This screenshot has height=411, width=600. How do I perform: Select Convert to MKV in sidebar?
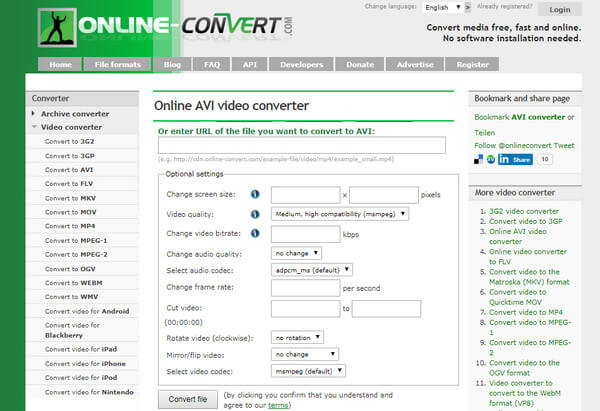(70, 198)
